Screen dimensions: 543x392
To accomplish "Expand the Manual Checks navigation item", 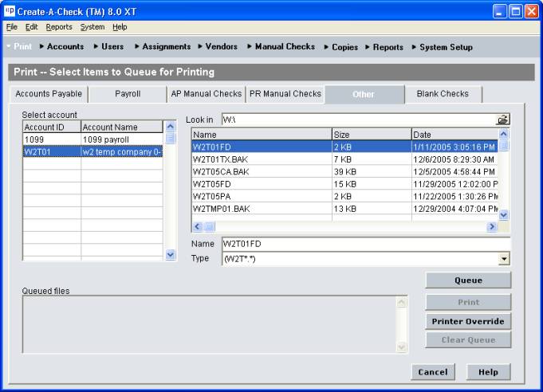I will point(281,46).
